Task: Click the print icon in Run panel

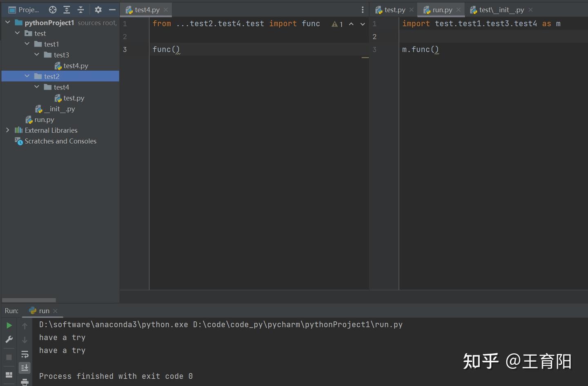Action: pyautogui.click(x=25, y=382)
